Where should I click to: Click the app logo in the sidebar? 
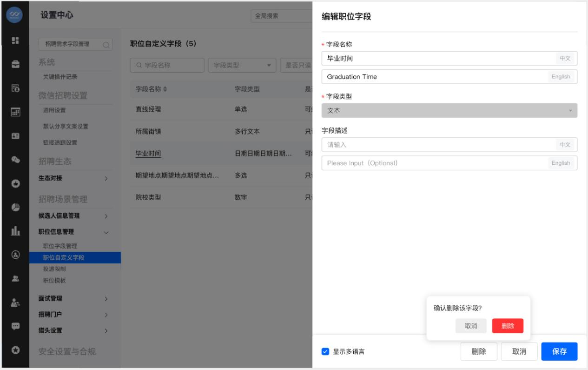tap(14, 16)
